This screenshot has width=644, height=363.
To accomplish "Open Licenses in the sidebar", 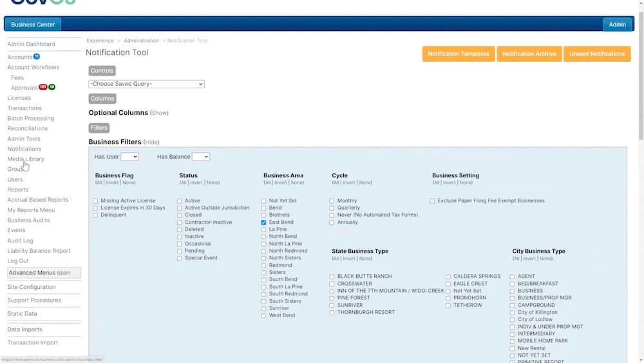I will (19, 98).
